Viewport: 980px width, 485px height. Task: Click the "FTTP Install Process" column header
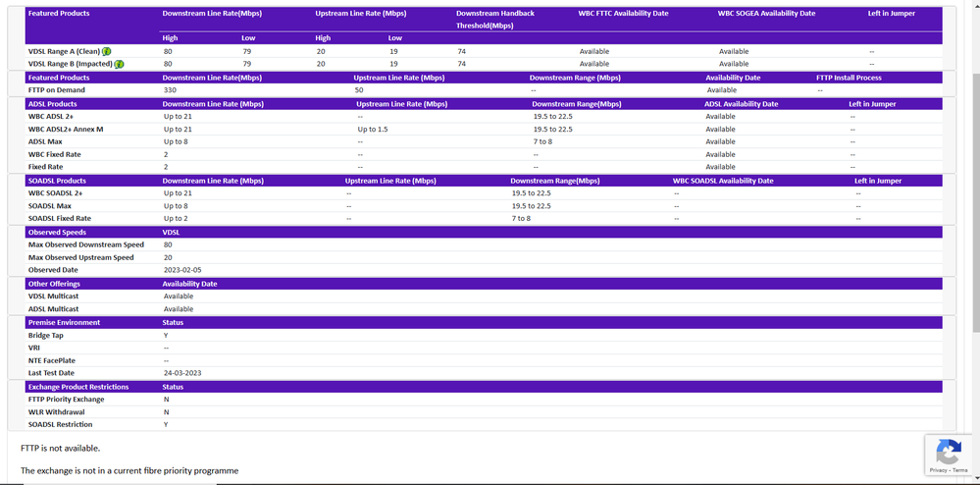[x=849, y=78]
